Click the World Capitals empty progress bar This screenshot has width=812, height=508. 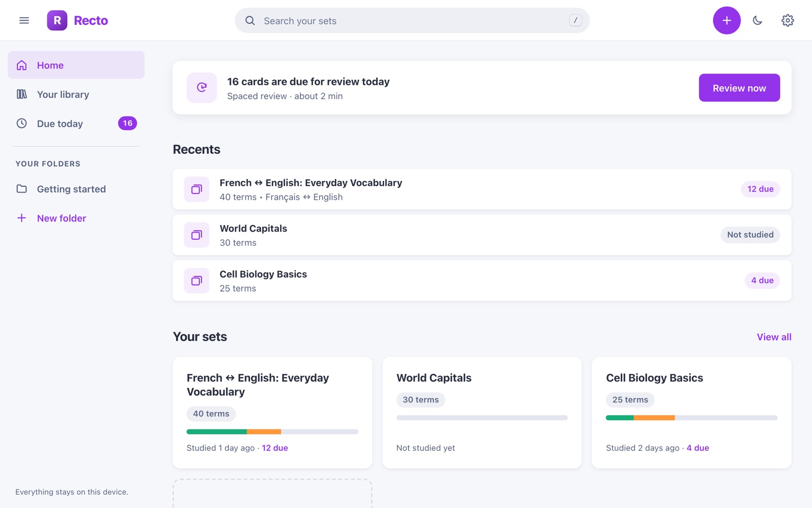[x=482, y=418]
